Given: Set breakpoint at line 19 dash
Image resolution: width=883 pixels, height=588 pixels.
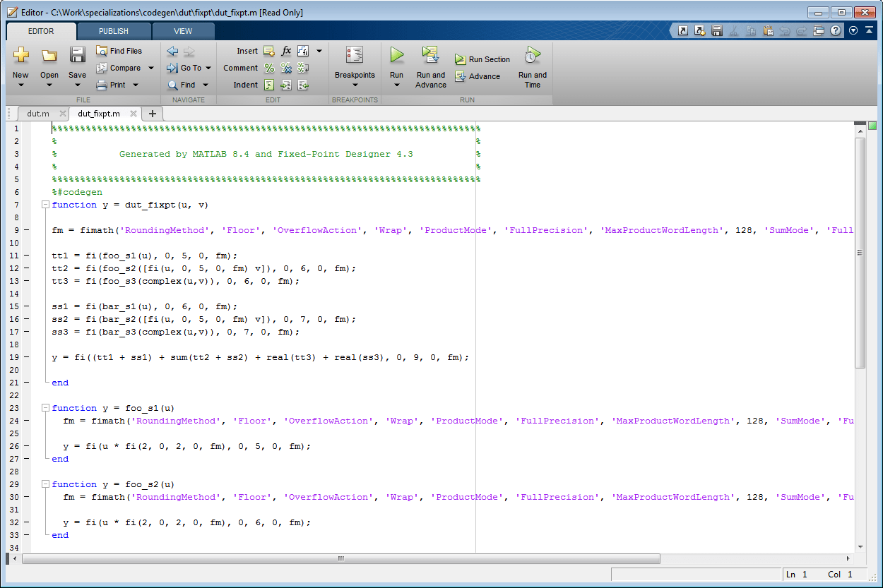Looking at the screenshot, I should pyautogui.click(x=26, y=357).
